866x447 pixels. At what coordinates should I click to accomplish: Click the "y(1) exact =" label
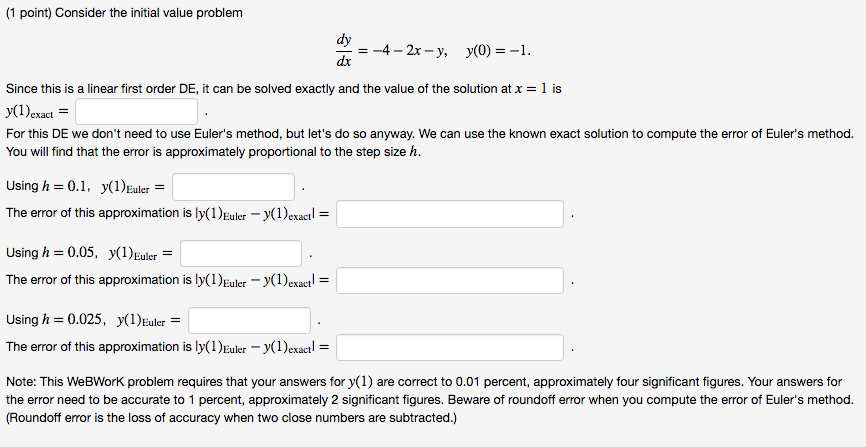coord(36,111)
